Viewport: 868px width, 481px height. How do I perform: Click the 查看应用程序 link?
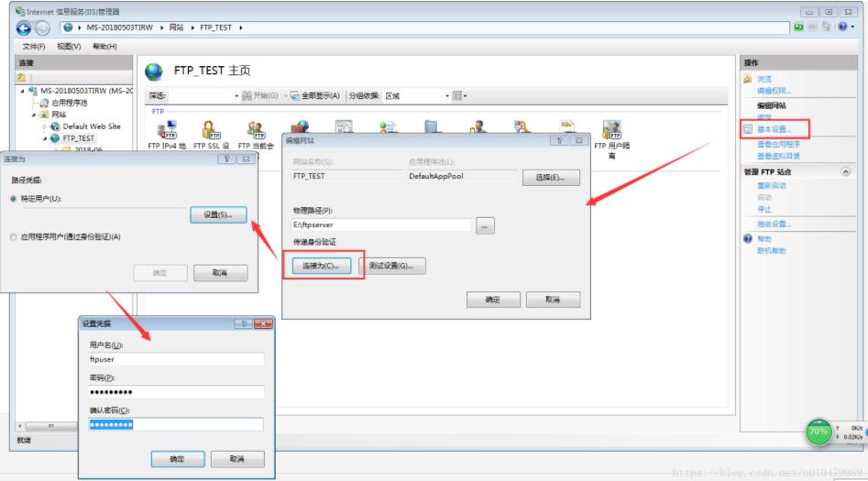[779, 144]
